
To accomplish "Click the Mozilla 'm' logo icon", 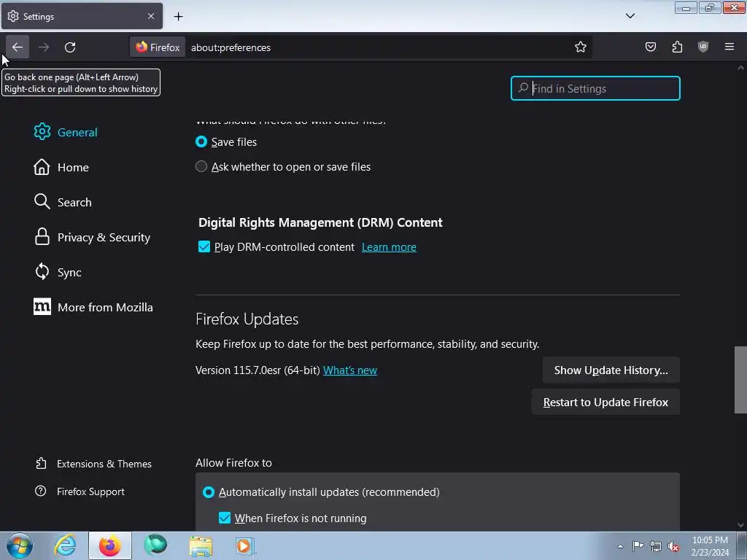I will point(42,307).
